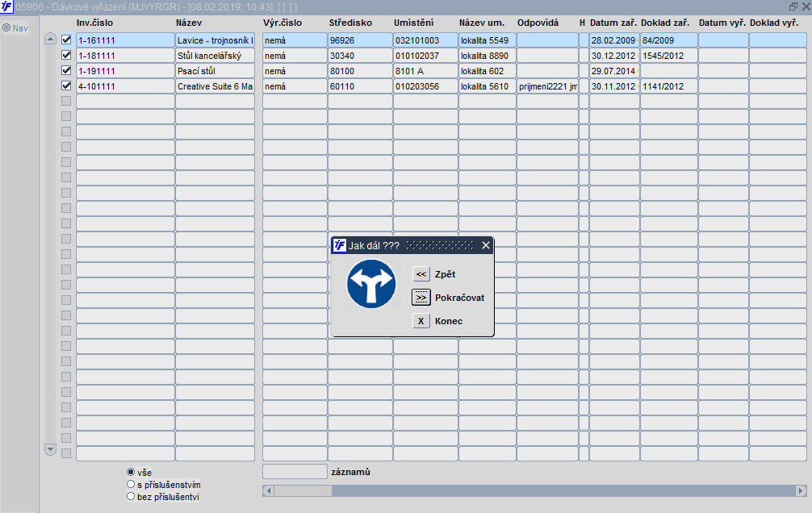Screen dimensions: 812x513
Task: Close the Jak dál ??? dialog
Action: pos(486,245)
